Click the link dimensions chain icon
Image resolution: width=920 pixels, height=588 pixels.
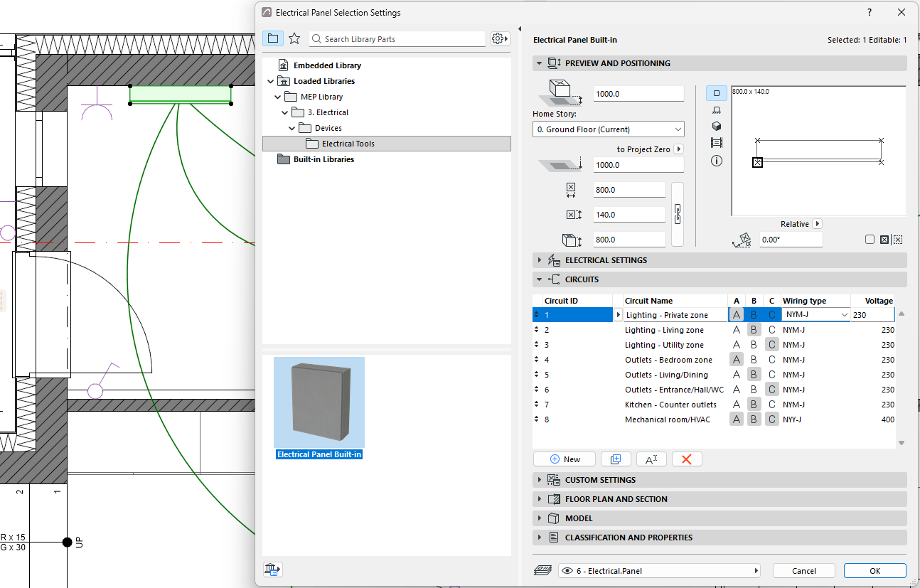click(x=678, y=214)
